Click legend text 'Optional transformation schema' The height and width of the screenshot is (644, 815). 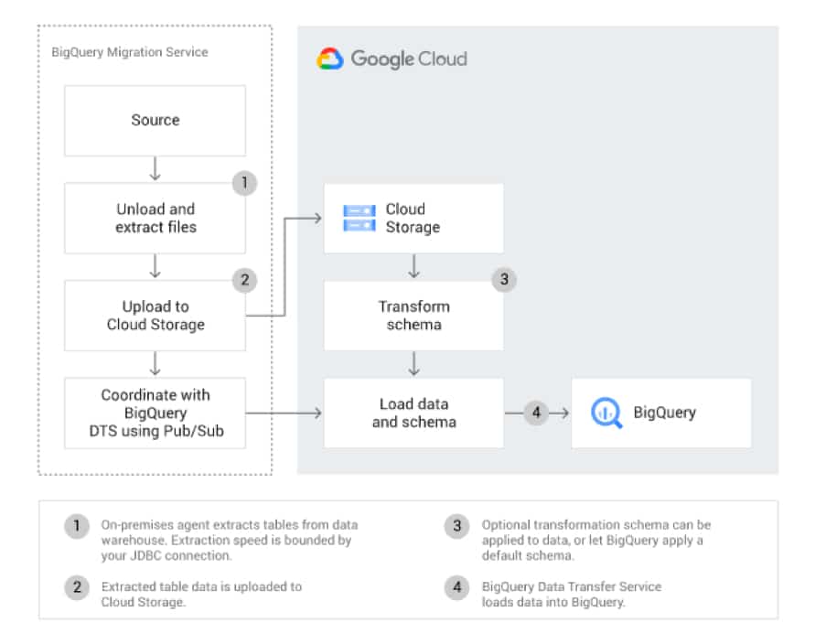tap(596, 540)
